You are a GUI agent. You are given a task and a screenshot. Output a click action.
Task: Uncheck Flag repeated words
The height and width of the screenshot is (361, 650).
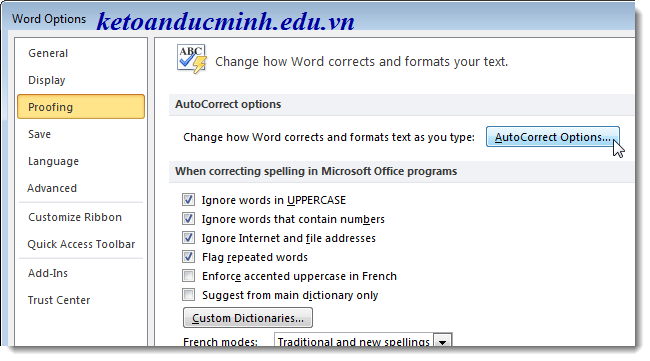click(188, 257)
